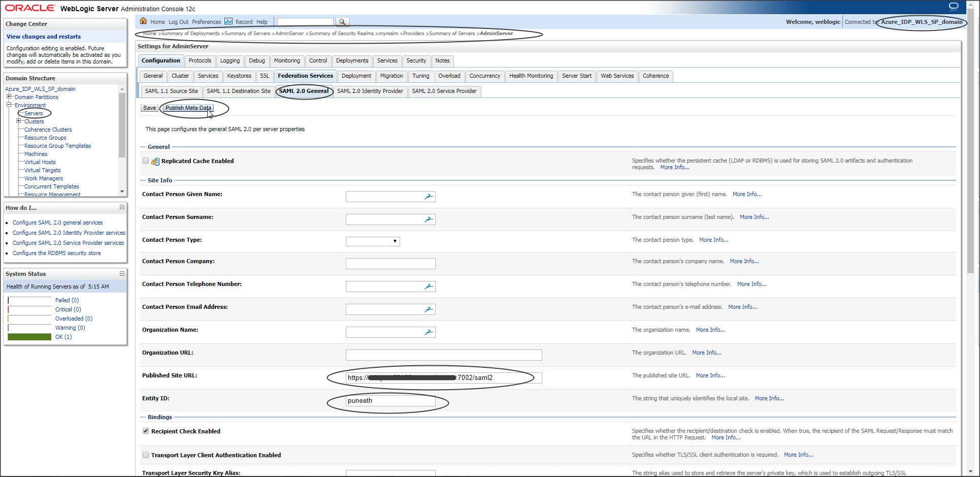Collapse the How do I panel
Image resolution: width=980 pixels, height=477 pixels.
[x=122, y=207]
